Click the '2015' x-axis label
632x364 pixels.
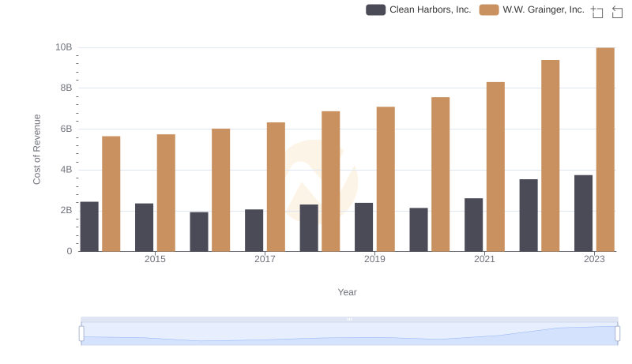pos(155,259)
